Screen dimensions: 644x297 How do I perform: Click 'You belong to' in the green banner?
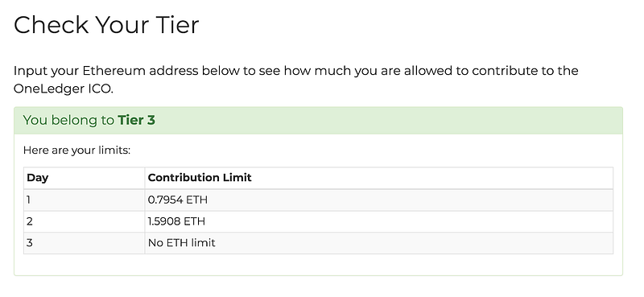[68, 121]
